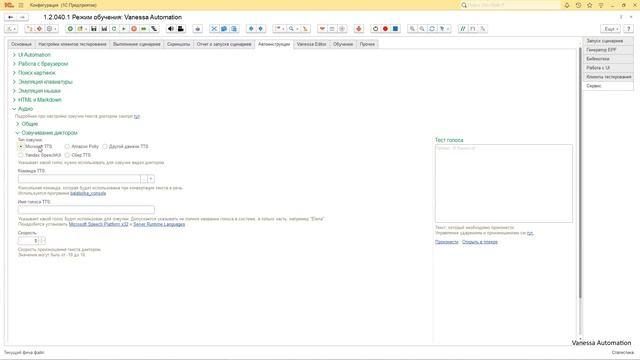
Task: Click the red record dot icon
Action: coord(385,29)
